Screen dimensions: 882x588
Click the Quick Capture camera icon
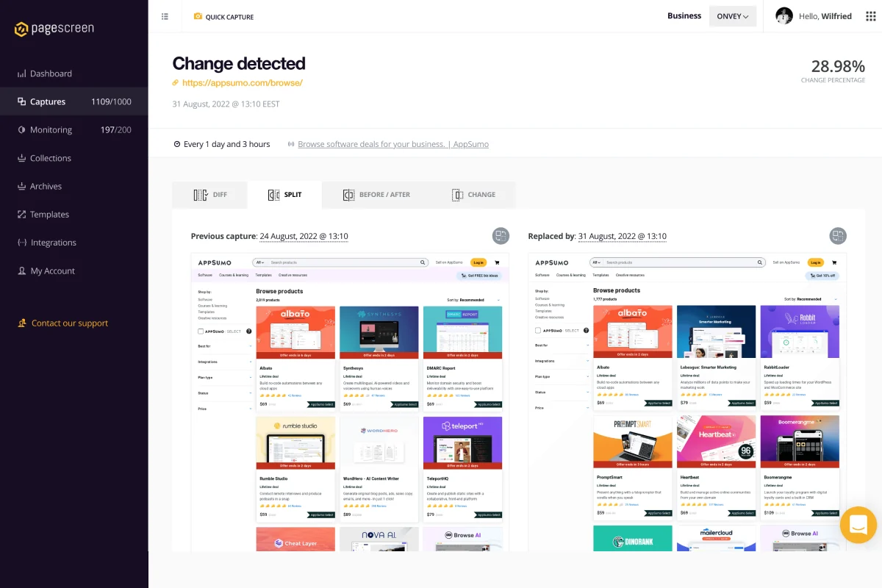point(198,16)
